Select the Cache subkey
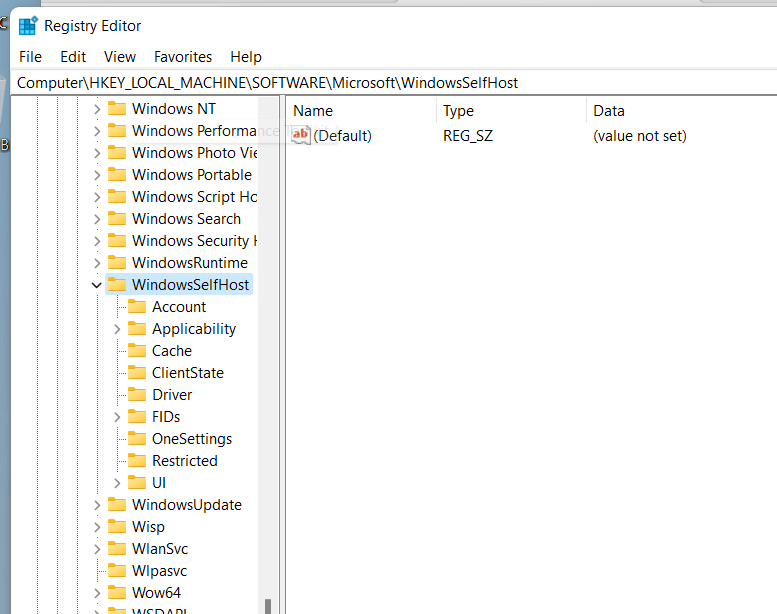This screenshot has height=614, width=777. click(171, 351)
